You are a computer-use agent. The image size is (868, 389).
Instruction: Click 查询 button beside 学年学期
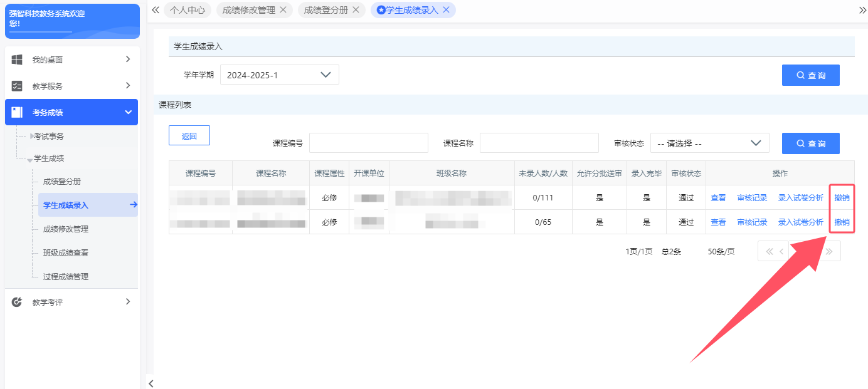pos(810,75)
